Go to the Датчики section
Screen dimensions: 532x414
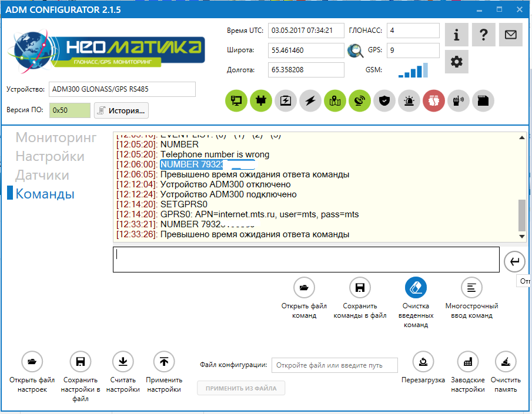(x=42, y=176)
